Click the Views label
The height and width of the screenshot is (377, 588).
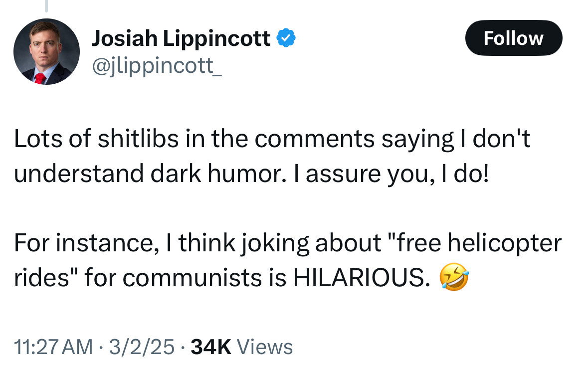pos(265,347)
